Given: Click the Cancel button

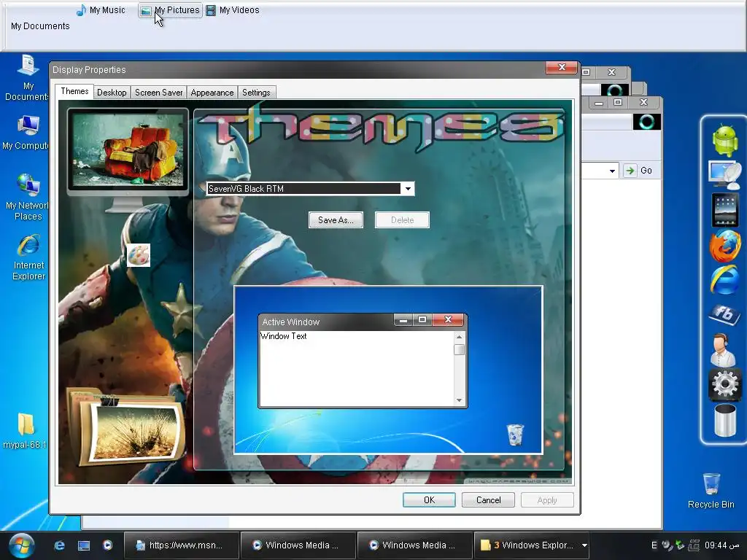Looking at the screenshot, I should pyautogui.click(x=488, y=500).
